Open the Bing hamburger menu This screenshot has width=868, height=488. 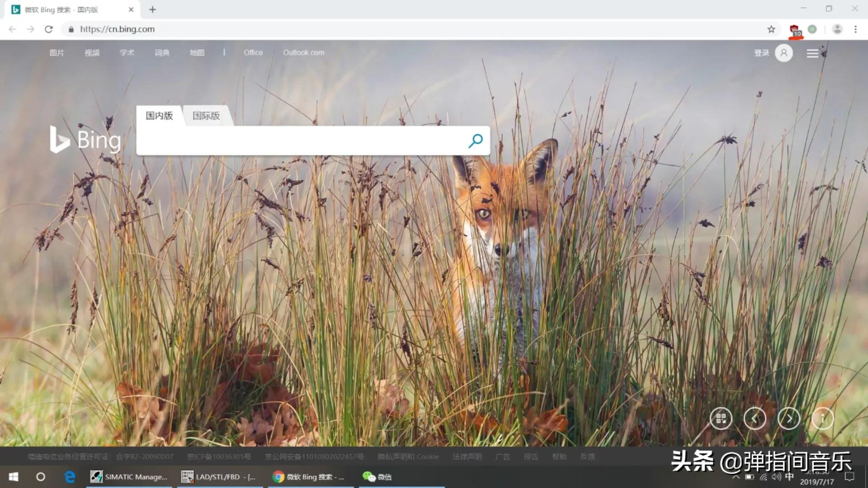[x=812, y=53]
